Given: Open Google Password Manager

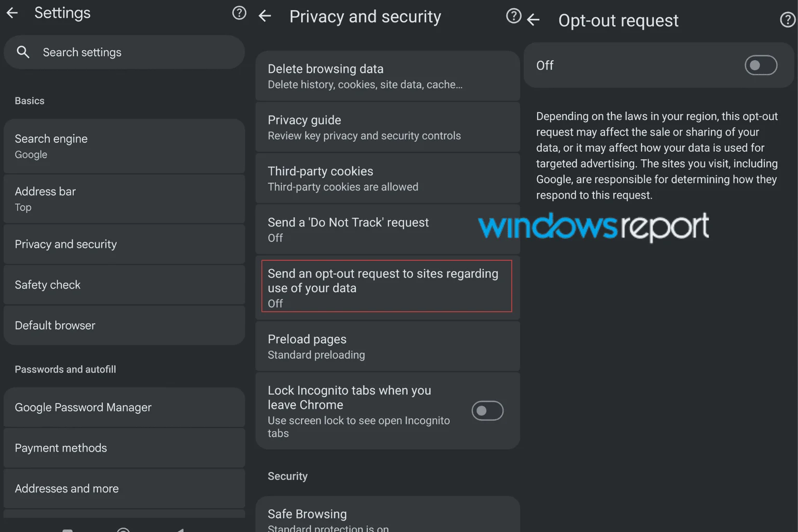Looking at the screenshot, I should point(124,407).
